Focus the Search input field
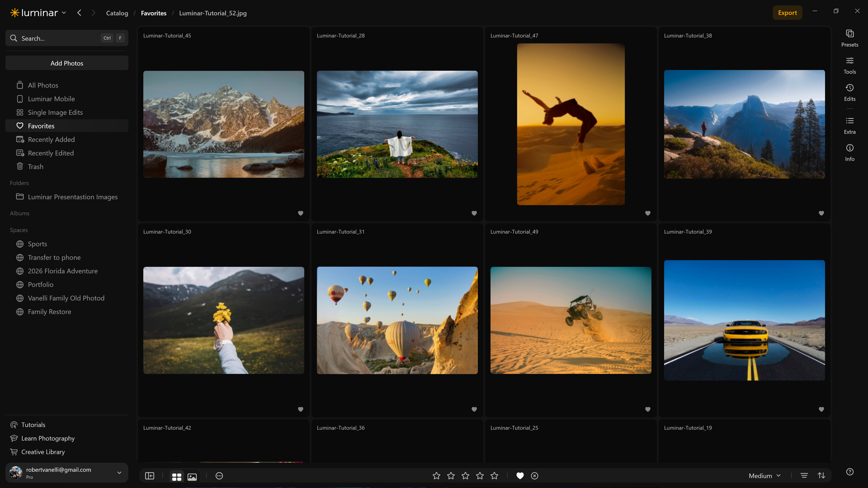Image resolution: width=868 pixels, height=488 pixels. point(67,38)
